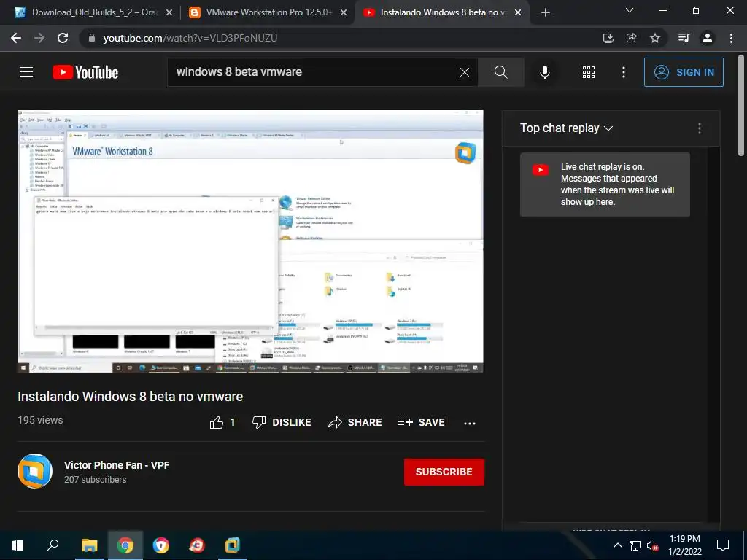
Task: Switch to Download_Old_Builds_5_2 tab
Action: pyautogui.click(x=94, y=12)
